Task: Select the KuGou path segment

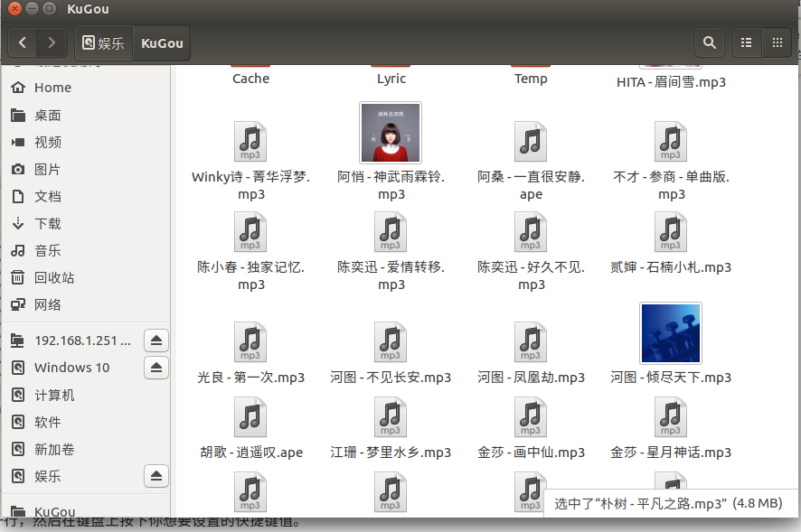Action: click(x=162, y=43)
